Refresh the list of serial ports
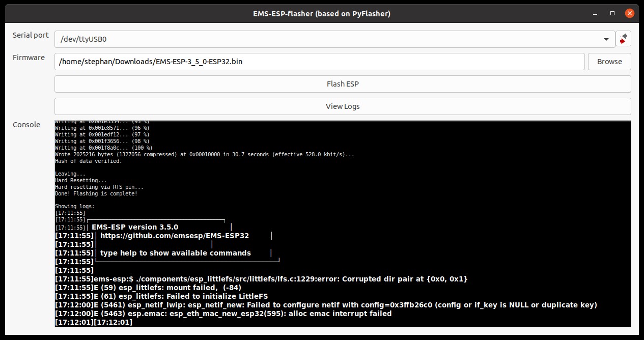The width and height of the screenshot is (644, 340). pos(623,39)
